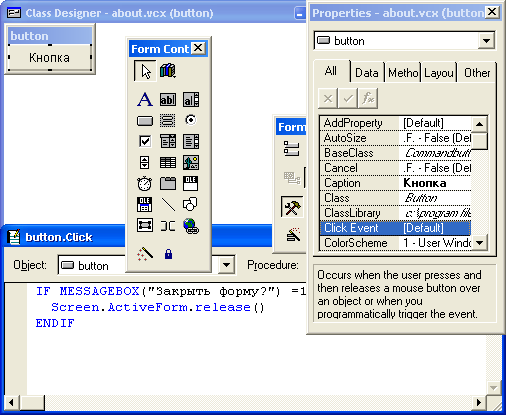
Task: Select the Click Event row
Action: tap(395, 228)
